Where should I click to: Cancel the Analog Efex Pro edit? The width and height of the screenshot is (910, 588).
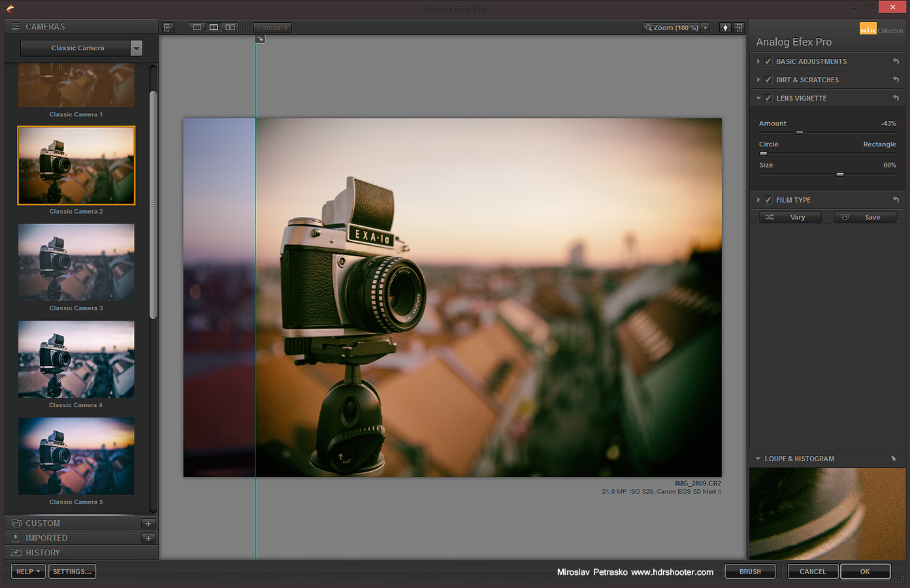pos(813,572)
